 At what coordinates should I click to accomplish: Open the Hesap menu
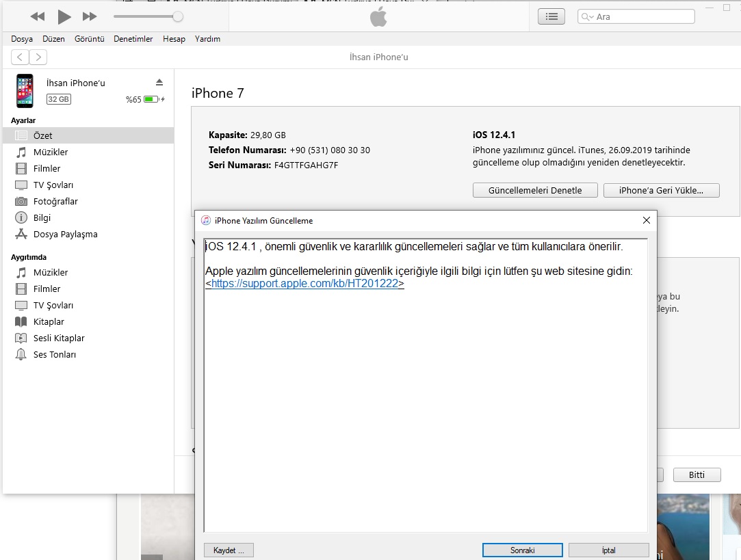(174, 39)
